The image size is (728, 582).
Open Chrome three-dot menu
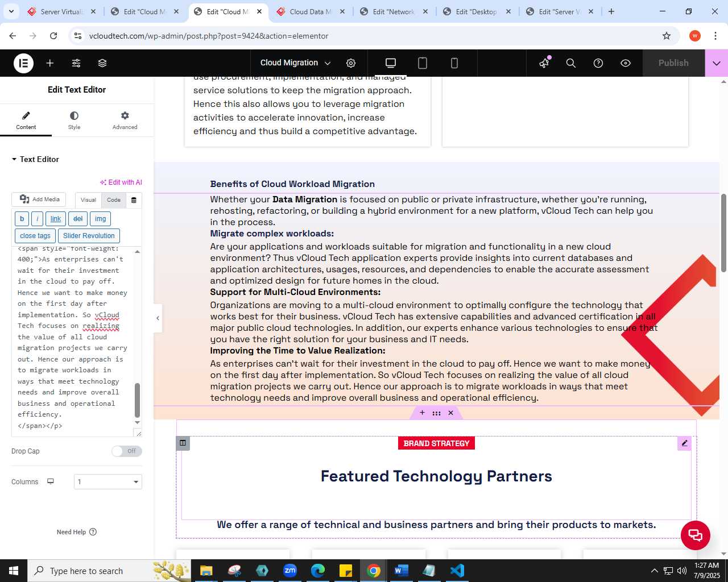point(714,36)
